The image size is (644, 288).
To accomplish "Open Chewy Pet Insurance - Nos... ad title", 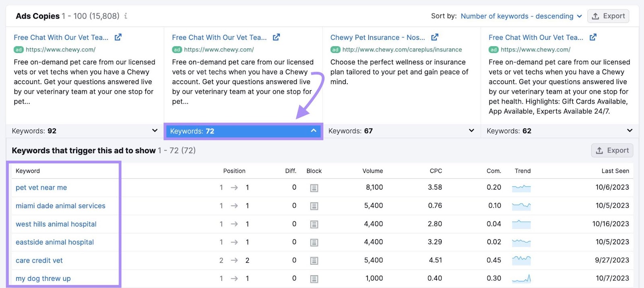I will (x=378, y=37).
